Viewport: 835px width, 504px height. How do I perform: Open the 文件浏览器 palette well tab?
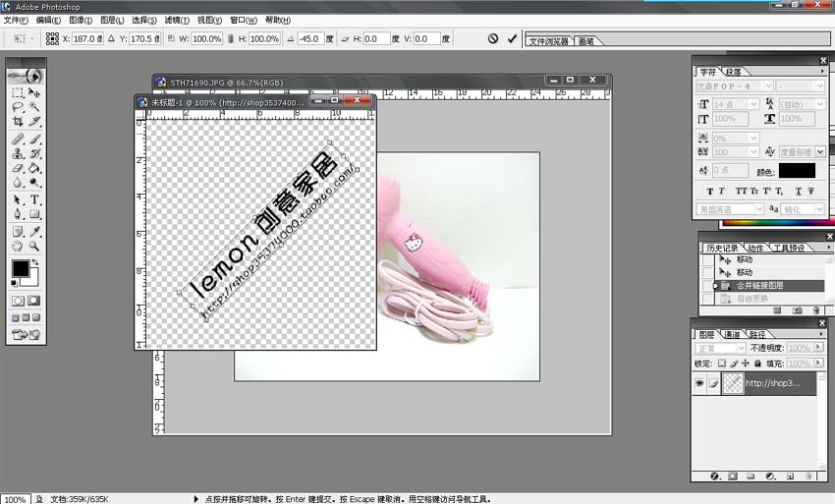[x=548, y=41]
